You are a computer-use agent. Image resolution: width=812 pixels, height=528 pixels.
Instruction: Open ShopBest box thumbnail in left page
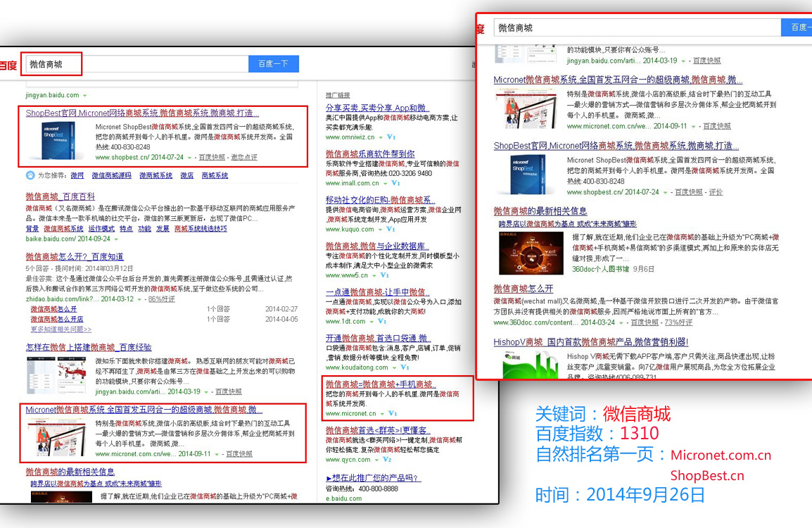tap(58, 140)
